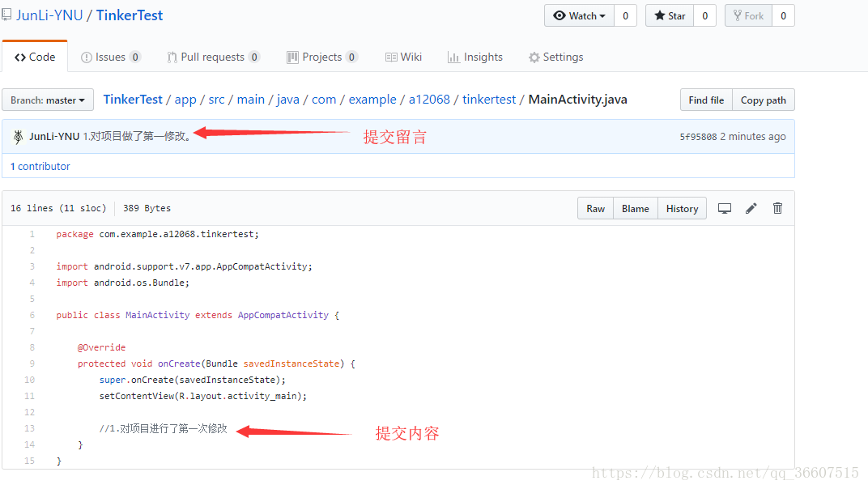Image resolution: width=868 pixels, height=489 pixels.
Task: Expand the Branch: master dropdown
Action: pos(48,100)
